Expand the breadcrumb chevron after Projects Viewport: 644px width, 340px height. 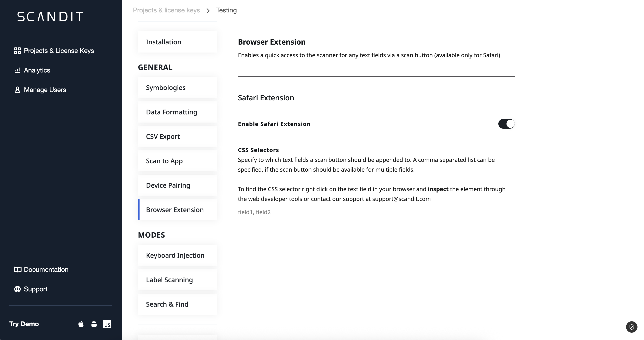pos(208,11)
